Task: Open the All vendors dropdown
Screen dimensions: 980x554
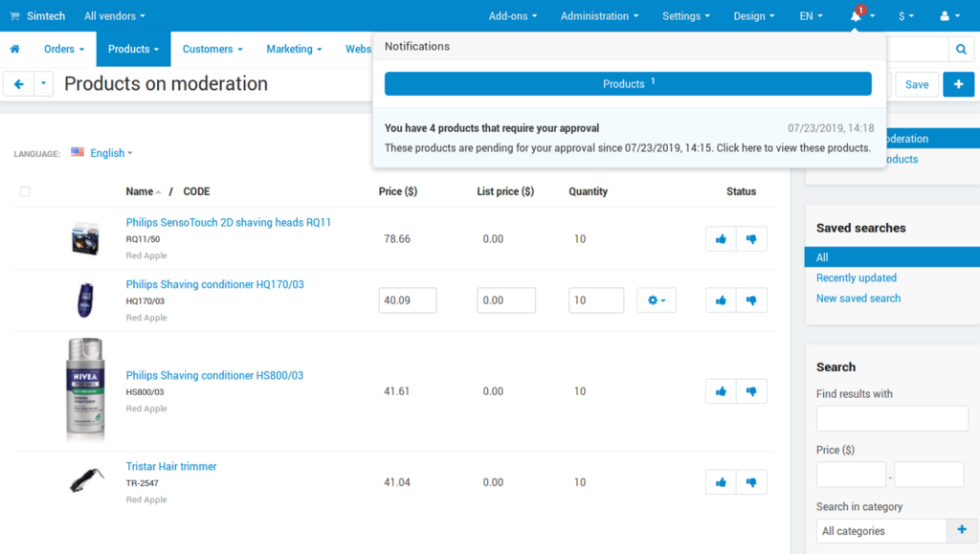Action: (x=115, y=16)
